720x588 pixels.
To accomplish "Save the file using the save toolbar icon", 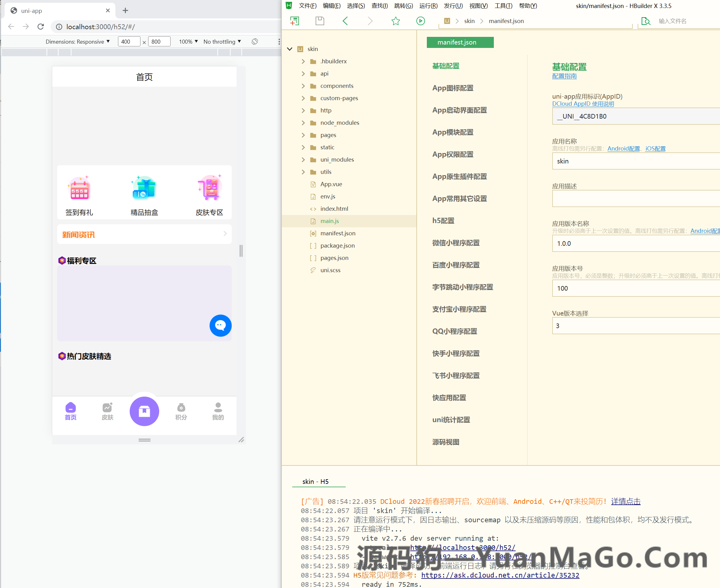I will coord(320,21).
